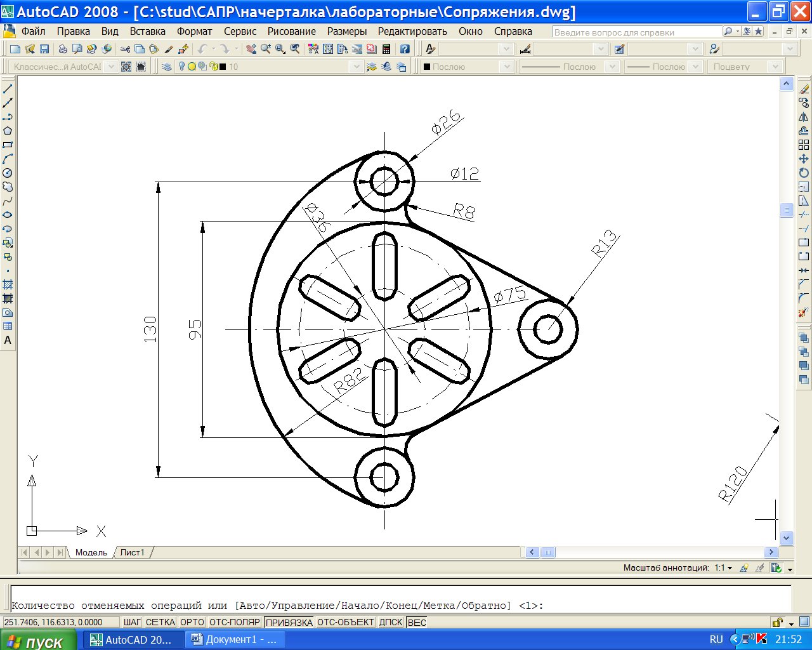This screenshot has width=812, height=650.
Task: Click the command line input area
Action: tap(401, 598)
